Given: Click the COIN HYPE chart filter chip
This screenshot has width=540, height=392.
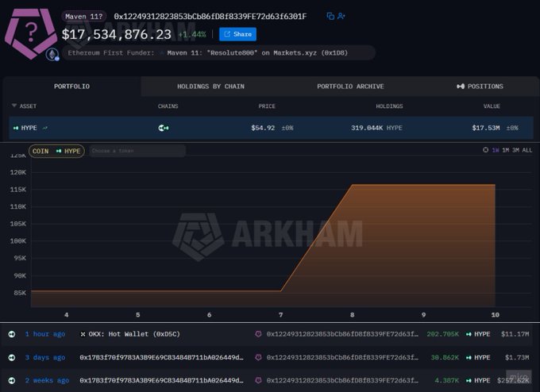Looking at the screenshot, I should [x=56, y=151].
